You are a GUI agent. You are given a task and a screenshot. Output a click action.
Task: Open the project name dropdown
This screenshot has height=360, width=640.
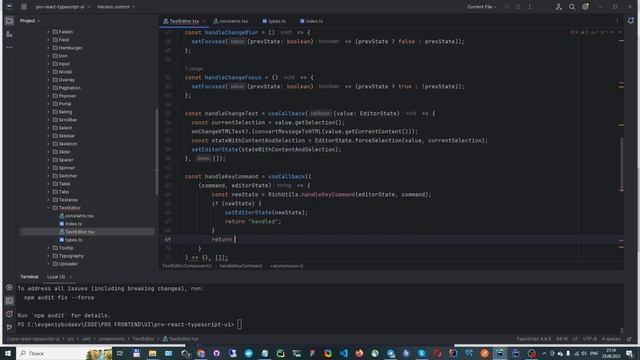click(x=62, y=7)
